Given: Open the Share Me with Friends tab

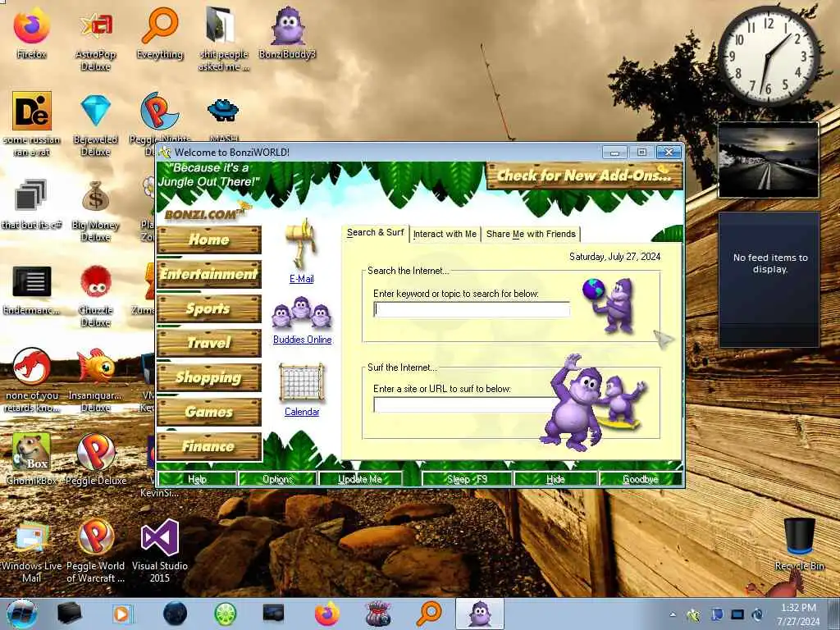Looking at the screenshot, I should [531, 234].
